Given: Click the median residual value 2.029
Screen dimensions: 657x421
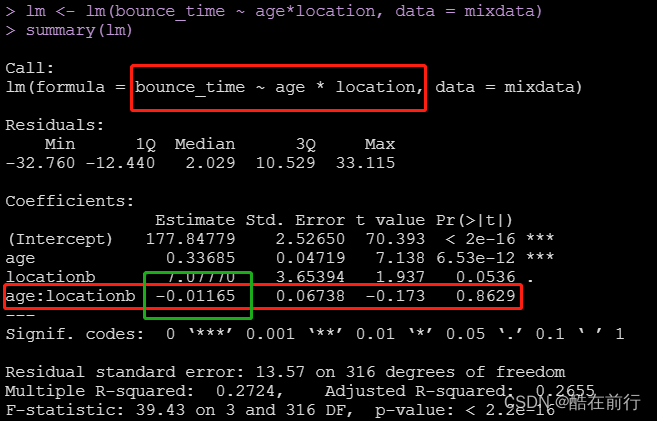Looking at the screenshot, I should (x=210, y=163).
